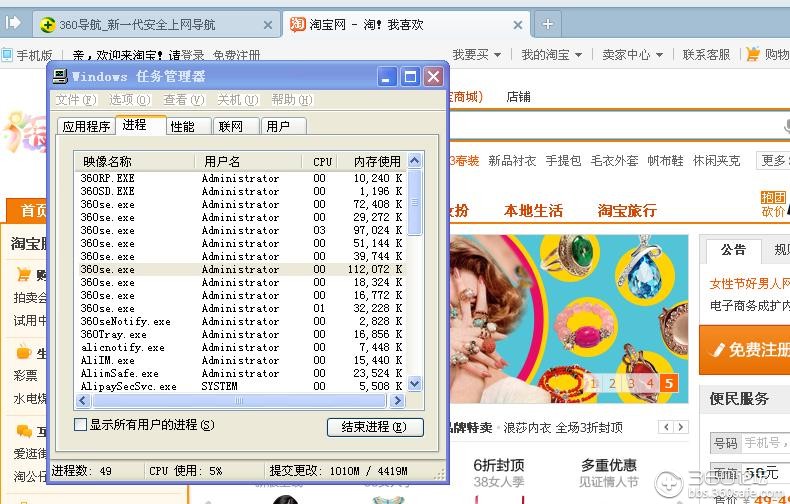Select the AliimSafe.exe process row

(241, 373)
